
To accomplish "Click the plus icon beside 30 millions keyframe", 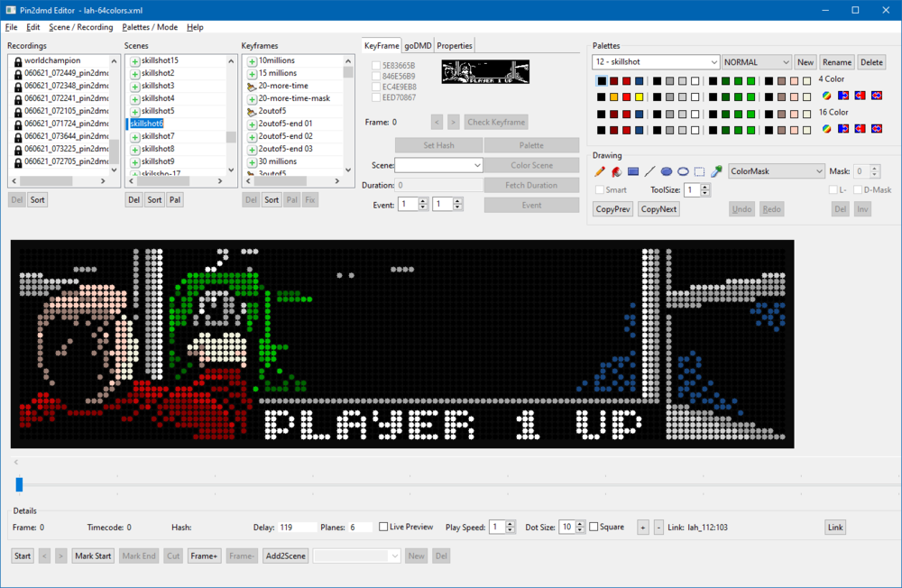I will [252, 162].
